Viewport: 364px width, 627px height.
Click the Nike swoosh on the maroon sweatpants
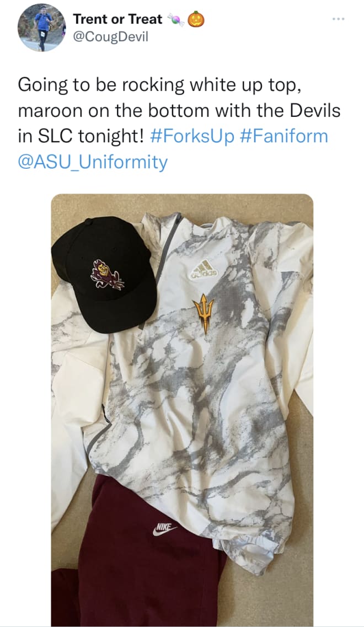tap(164, 529)
